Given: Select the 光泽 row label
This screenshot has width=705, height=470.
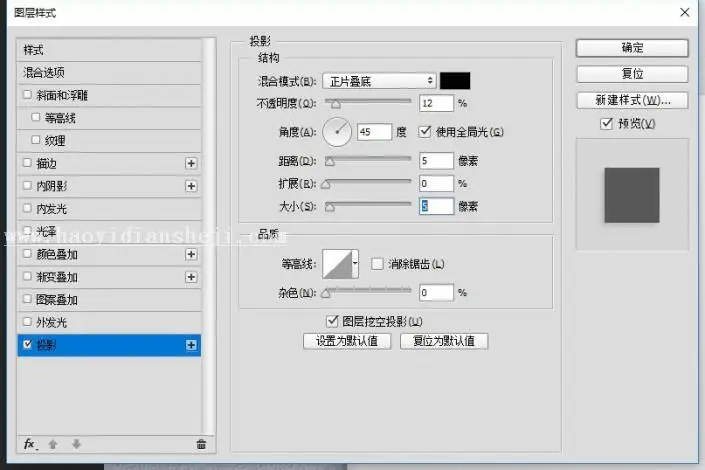Looking at the screenshot, I should pos(46,231).
